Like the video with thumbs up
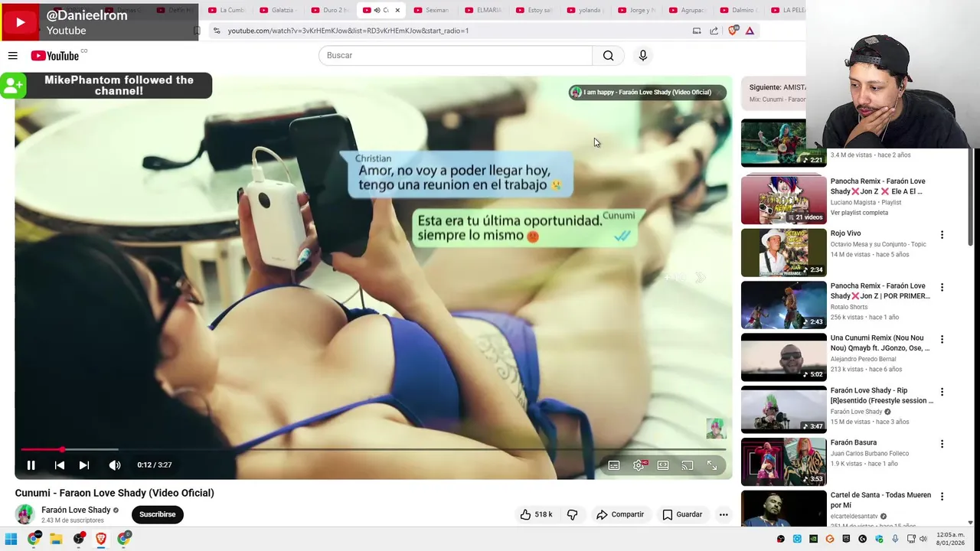 pyautogui.click(x=536, y=514)
